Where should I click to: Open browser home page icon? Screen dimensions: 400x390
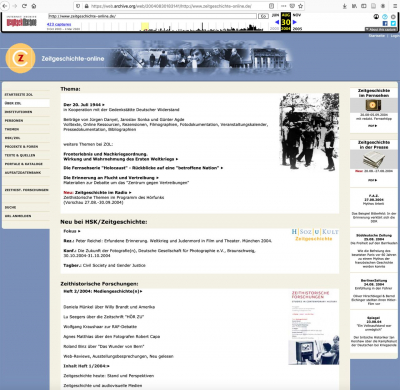[x=34, y=6]
